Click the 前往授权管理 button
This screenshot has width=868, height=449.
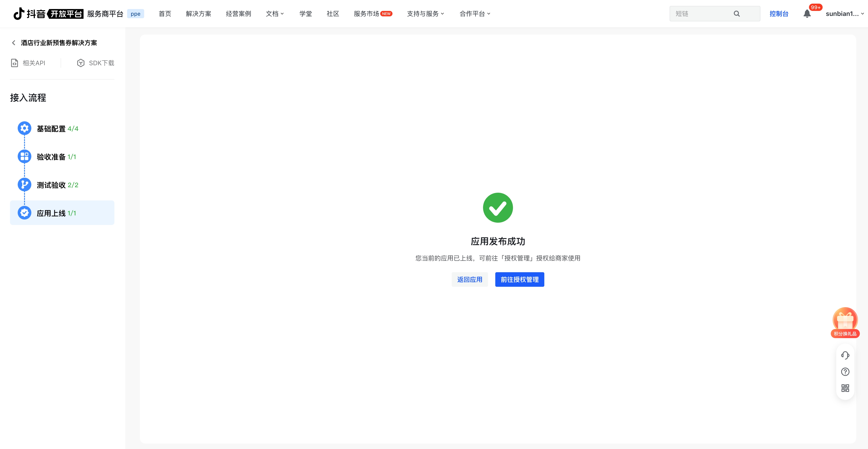click(x=520, y=279)
